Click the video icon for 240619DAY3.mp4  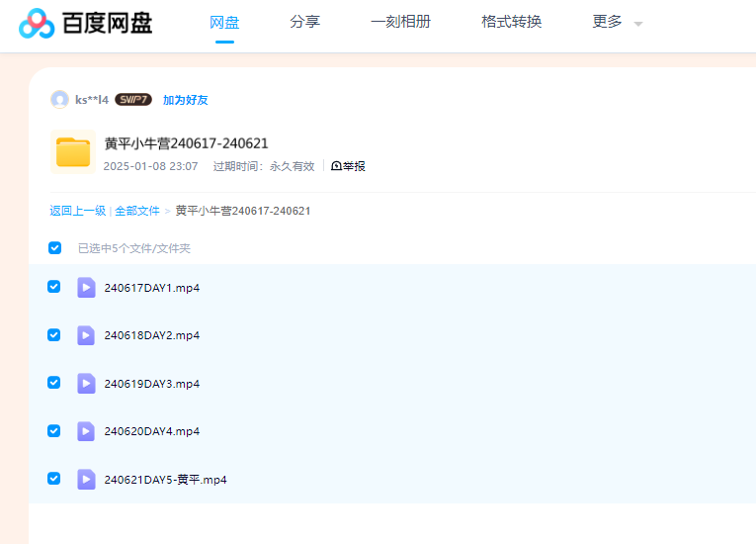[x=86, y=383]
